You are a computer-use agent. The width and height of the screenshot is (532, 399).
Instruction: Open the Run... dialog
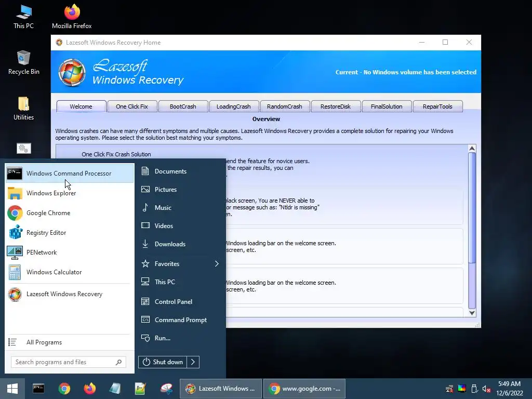[181, 338]
